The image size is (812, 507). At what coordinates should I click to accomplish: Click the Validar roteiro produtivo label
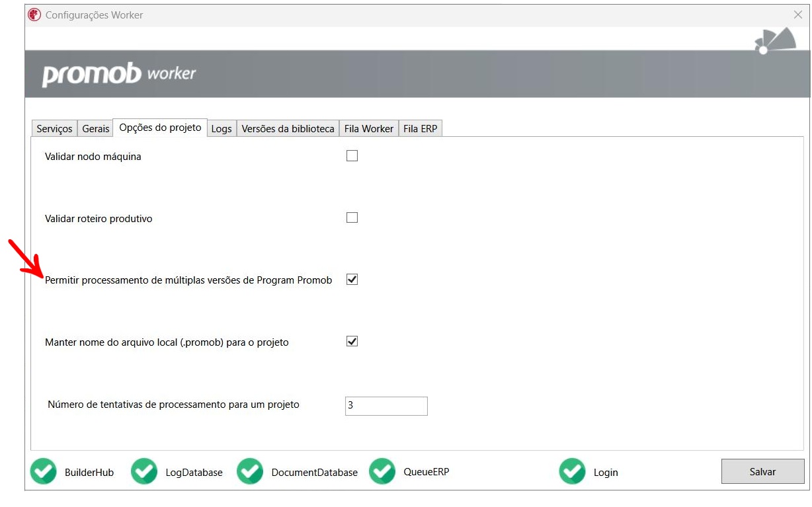click(99, 219)
